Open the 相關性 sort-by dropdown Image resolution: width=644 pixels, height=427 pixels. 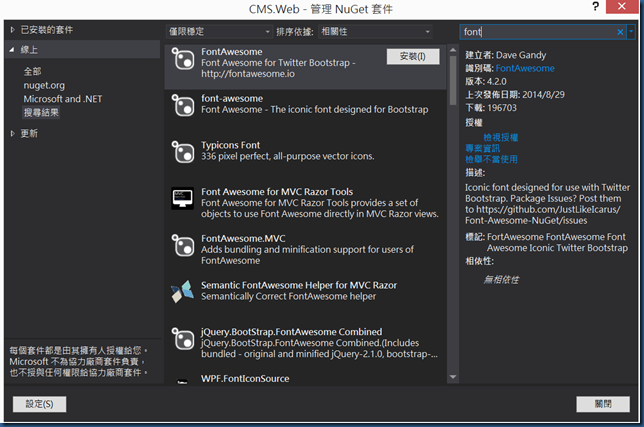[375, 32]
